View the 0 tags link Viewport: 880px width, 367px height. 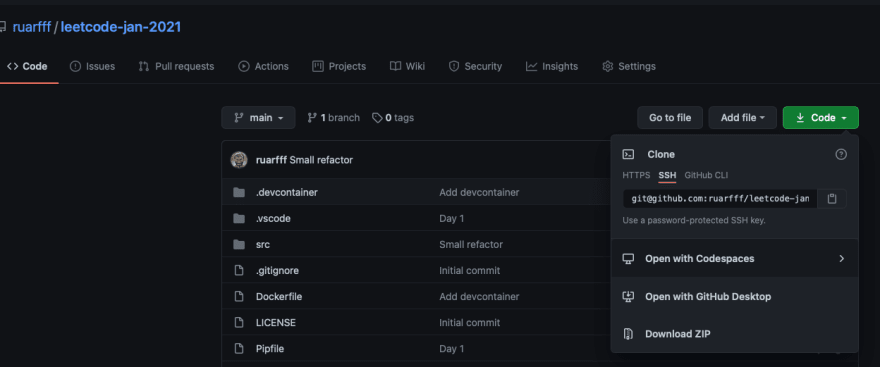click(x=393, y=118)
